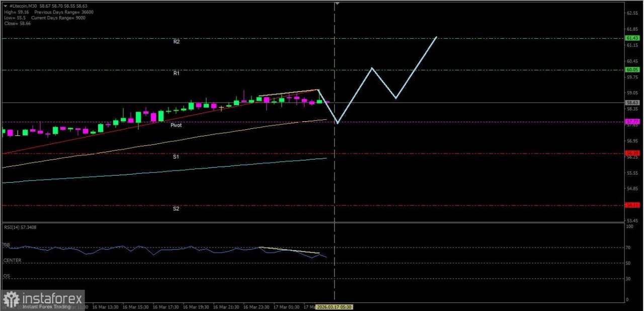Viewport: 644px width, 311px height.
Task: Select the #Litecoin,M30 chart title
Action: (x=24, y=7)
